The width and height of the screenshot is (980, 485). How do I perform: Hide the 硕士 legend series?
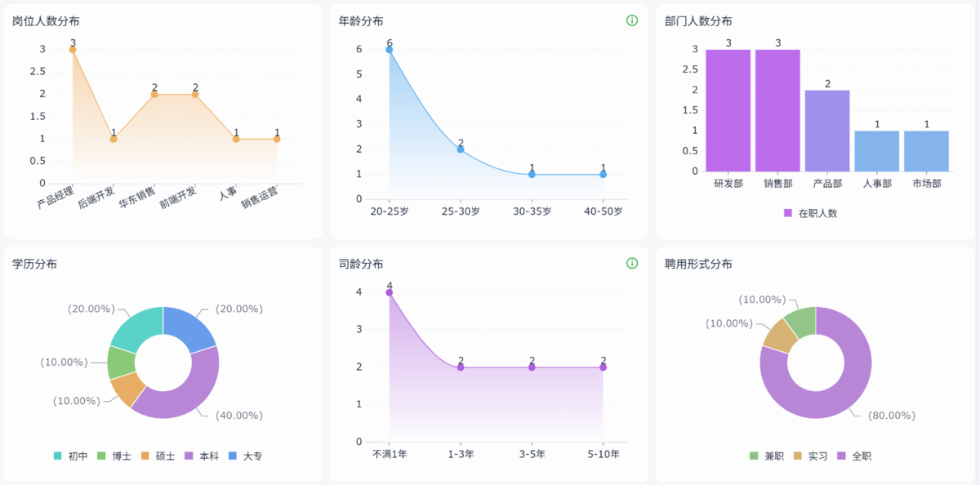tap(158, 456)
